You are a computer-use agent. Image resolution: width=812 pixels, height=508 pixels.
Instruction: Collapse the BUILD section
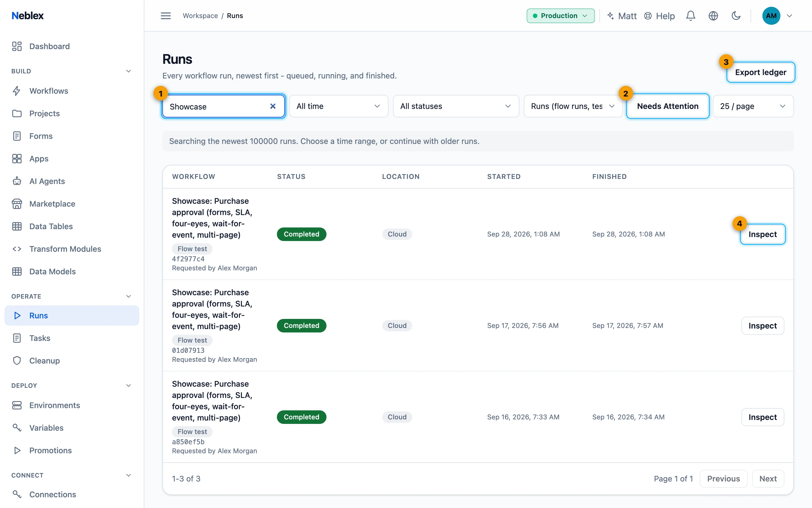[x=128, y=71]
